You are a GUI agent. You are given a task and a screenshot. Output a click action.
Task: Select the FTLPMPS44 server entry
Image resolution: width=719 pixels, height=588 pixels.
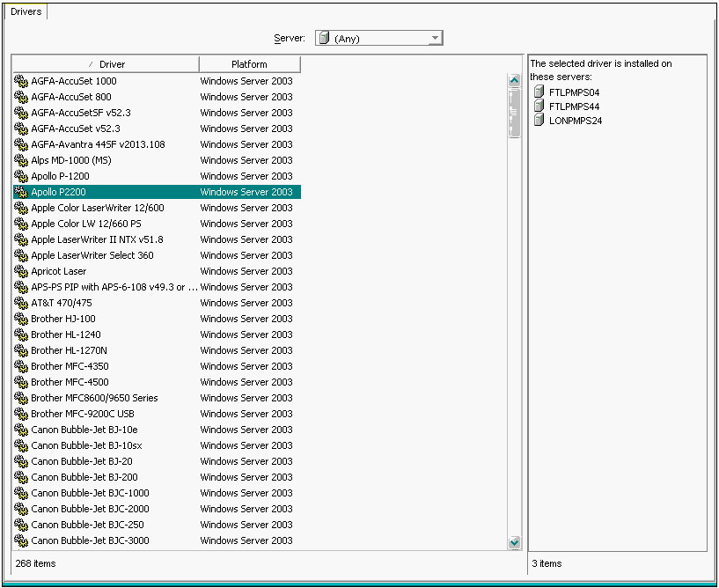point(574,107)
